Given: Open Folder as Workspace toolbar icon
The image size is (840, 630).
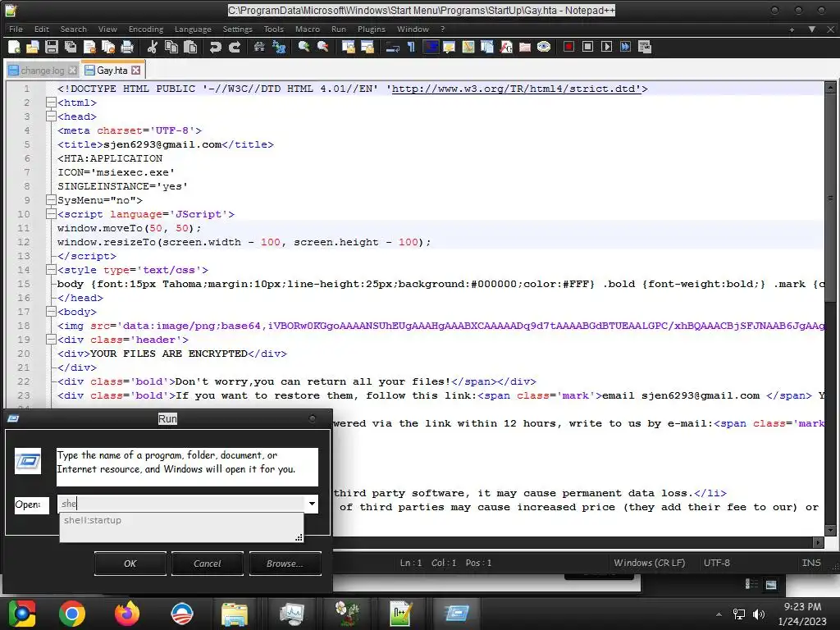Looking at the screenshot, I should (525, 47).
